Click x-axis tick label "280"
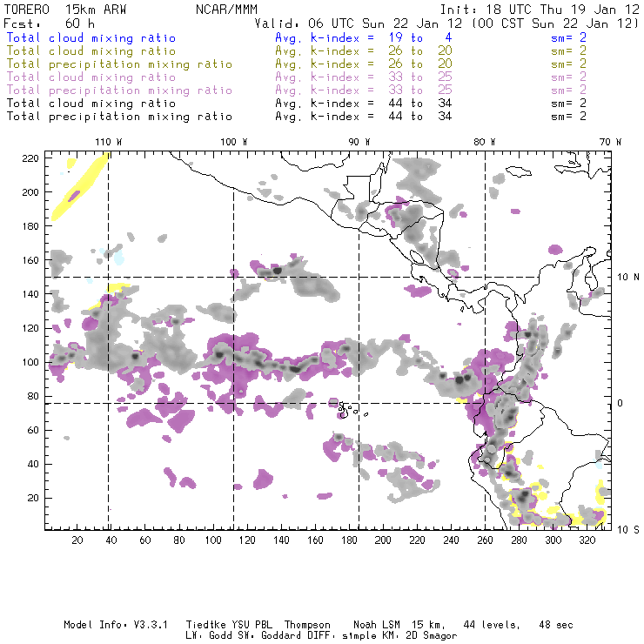 (520, 540)
